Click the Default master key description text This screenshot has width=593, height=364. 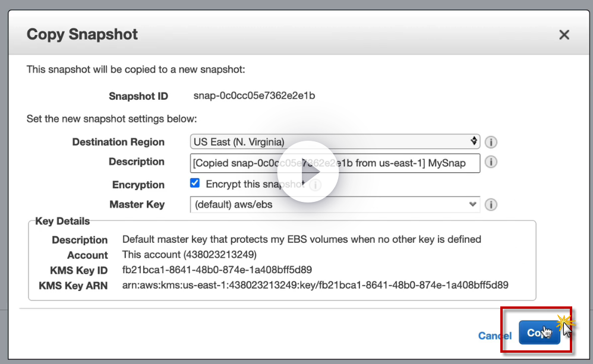click(x=301, y=239)
